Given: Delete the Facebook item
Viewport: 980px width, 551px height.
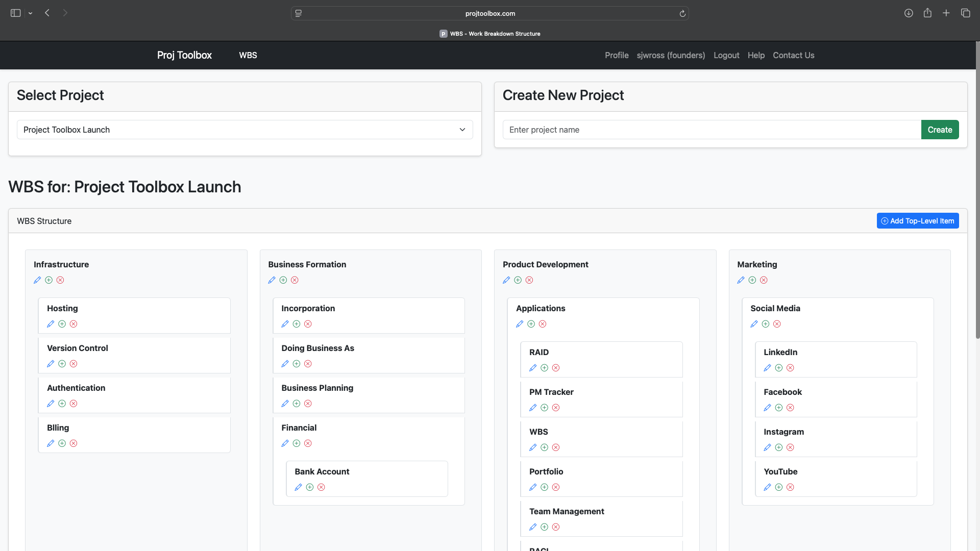Looking at the screenshot, I should tap(790, 408).
